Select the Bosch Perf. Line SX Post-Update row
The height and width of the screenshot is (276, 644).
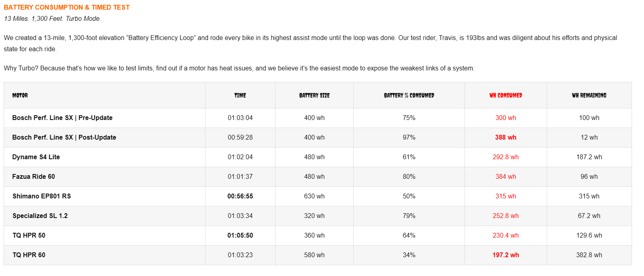[318, 138]
